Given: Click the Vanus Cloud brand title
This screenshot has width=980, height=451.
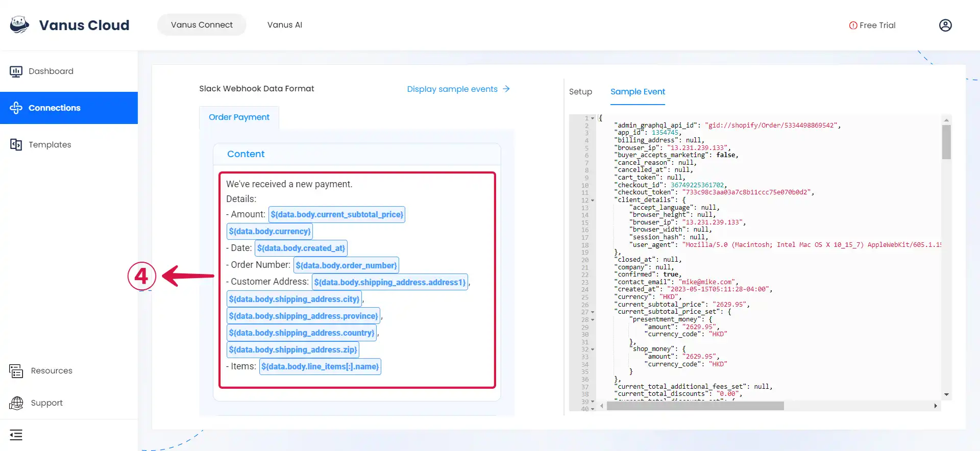Looking at the screenshot, I should (84, 25).
